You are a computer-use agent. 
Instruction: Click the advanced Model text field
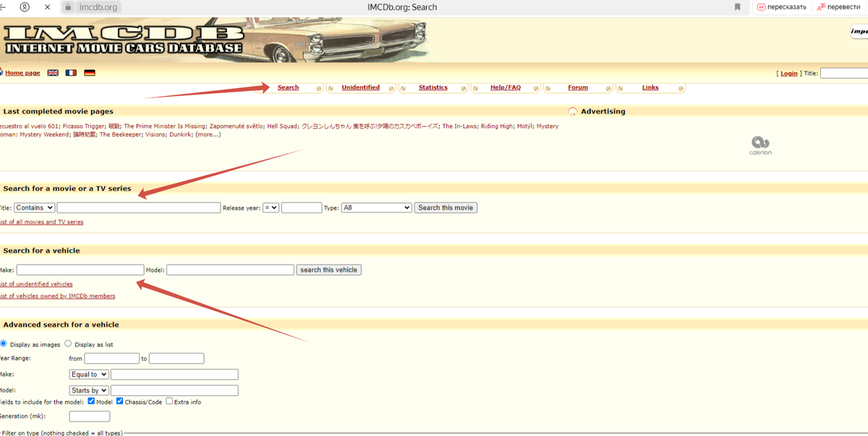point(174,390)
